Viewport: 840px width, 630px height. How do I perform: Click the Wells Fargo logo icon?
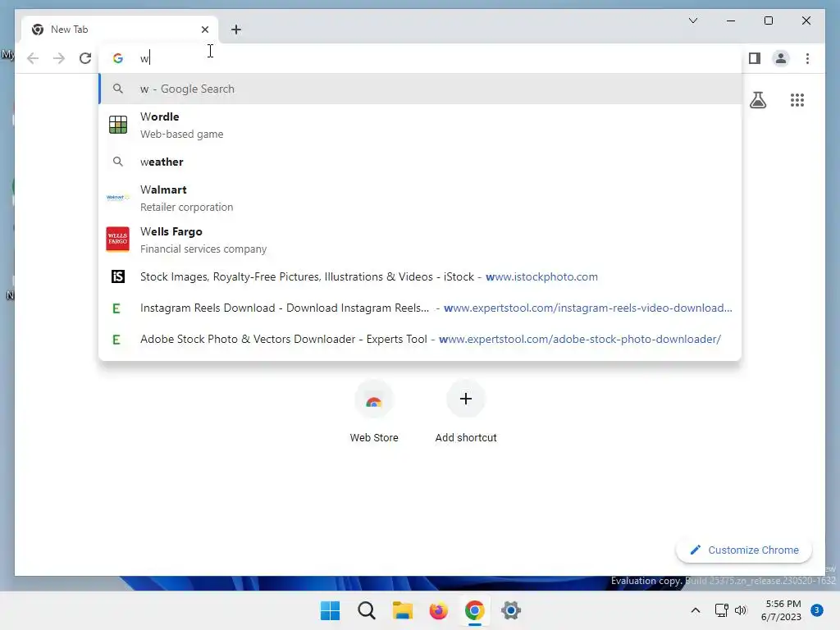[118, 239]
